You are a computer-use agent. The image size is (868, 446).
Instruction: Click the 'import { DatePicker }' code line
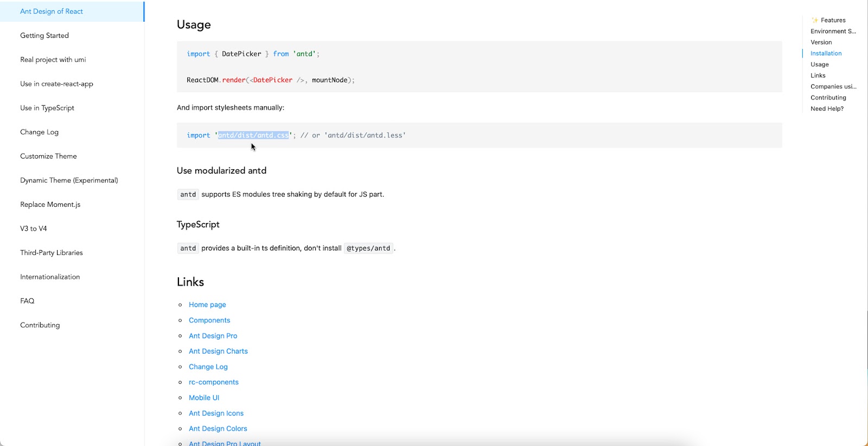(x=253, y=54)
